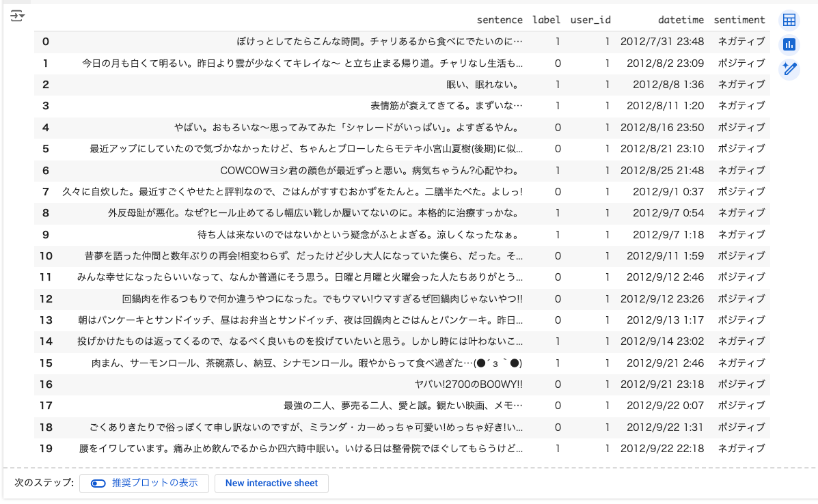818x504 pixels.
Task: Click the datetime 2012/8/11 1:20
Action: pyautogui.click(x=665, y=106)
